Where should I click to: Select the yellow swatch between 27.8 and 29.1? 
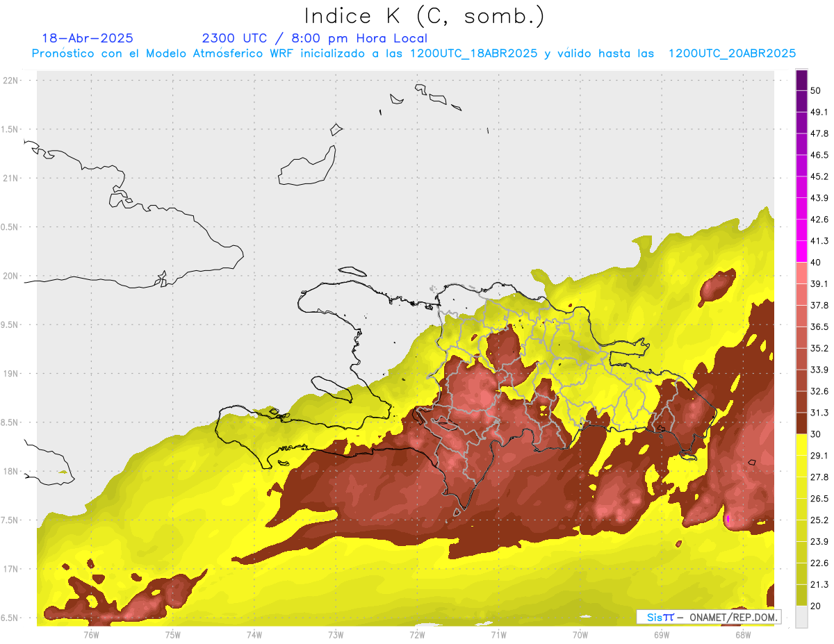801,466
